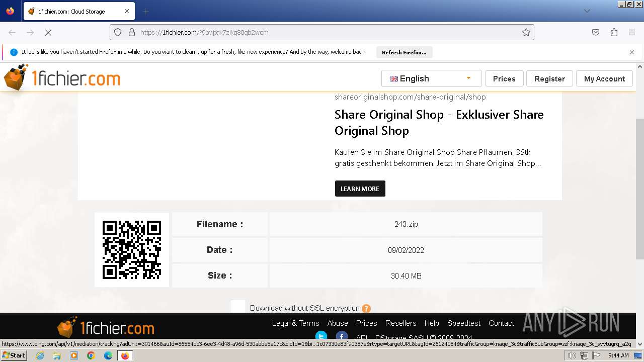Bookmark this page with star icon
Screen dimensions: 644x362
click(526, 32)
